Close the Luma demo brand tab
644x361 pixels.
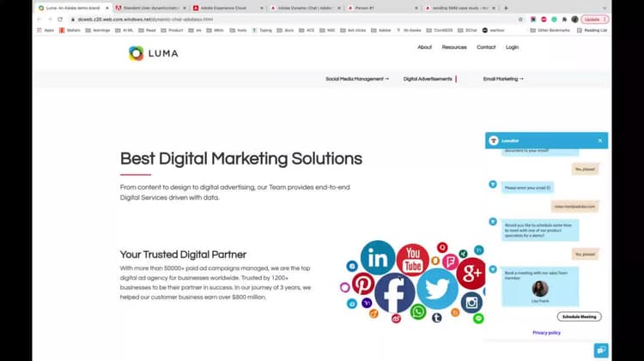(107, 8)
